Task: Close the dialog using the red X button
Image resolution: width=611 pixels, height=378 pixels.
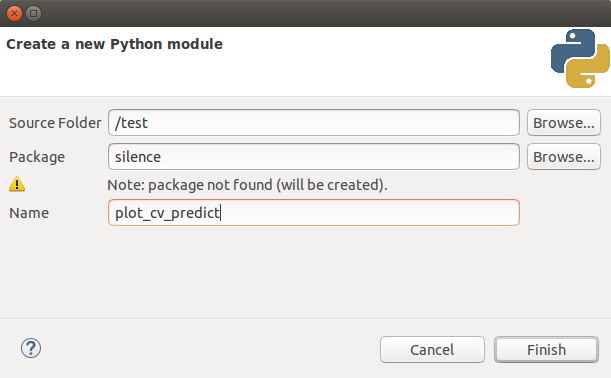Action: 14,14
